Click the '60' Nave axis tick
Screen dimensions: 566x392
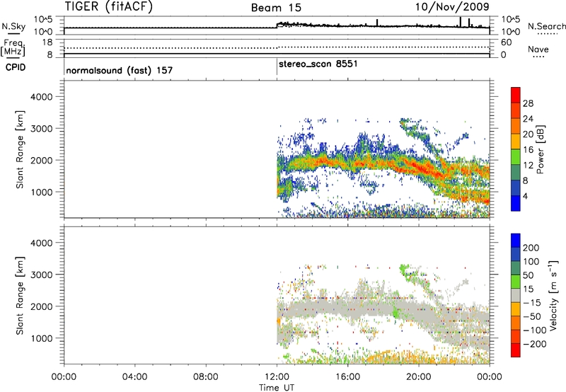point(506,42)
